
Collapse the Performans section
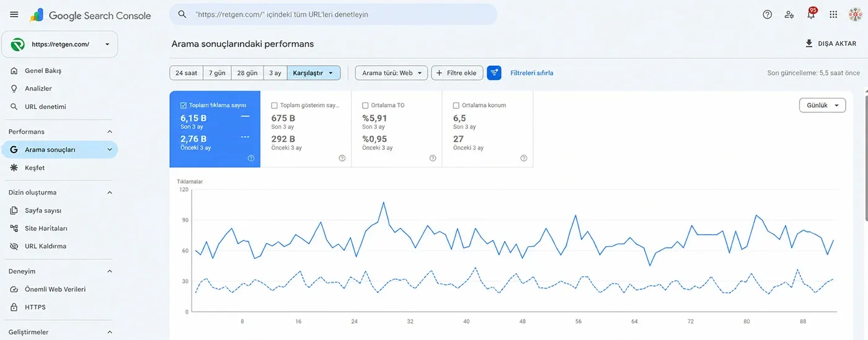pyautogui.click(x=110, y=132)
